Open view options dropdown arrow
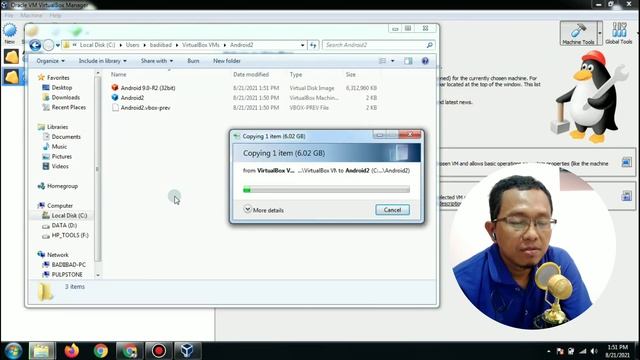 (393, 61)
